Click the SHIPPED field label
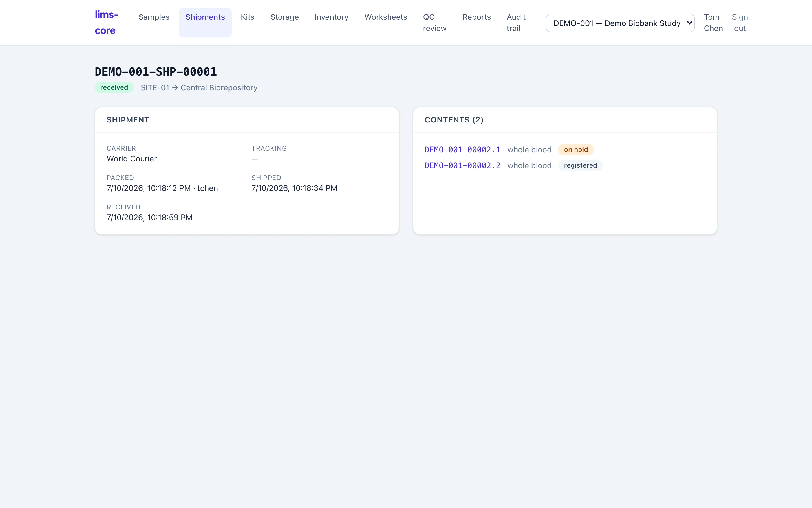The height and width of the screenshot is (508, 812). pyautogui.click(x=266, y=178)
